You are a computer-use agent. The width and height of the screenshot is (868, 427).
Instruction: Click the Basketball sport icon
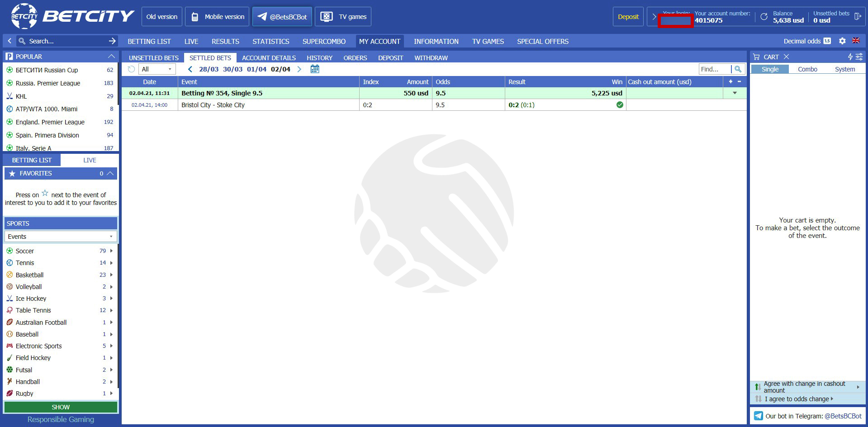pyautogui.click(x=9, y=275)
